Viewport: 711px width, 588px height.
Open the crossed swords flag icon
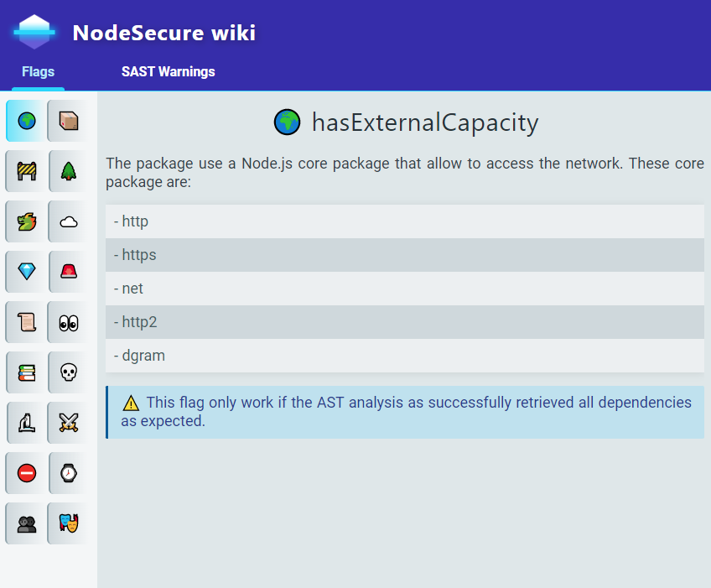coord(69,423)
